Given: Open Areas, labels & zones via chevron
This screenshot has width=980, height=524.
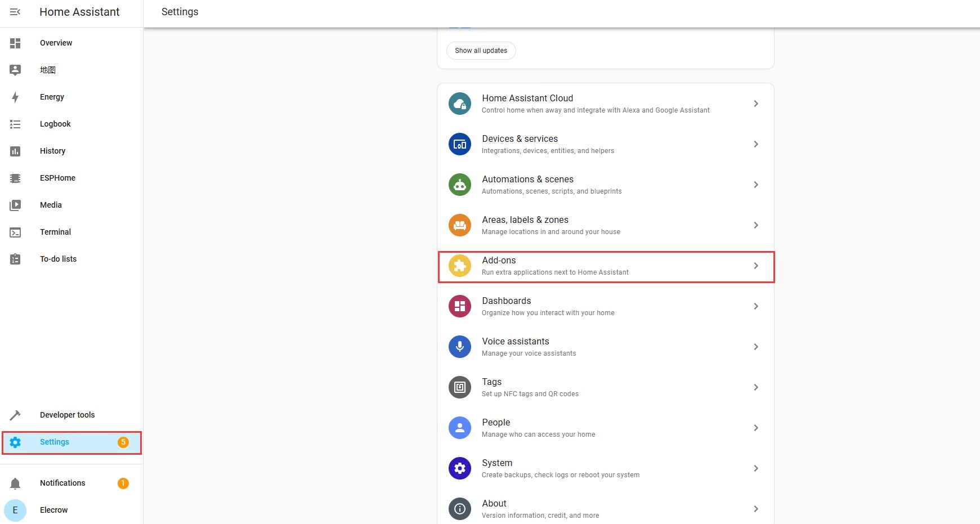Looking at the screenshot, I should tap(756, 225).
